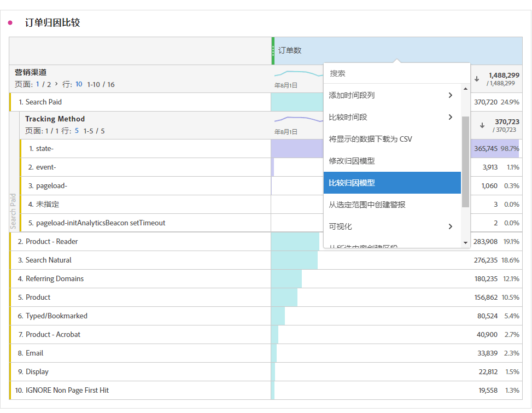532x413 pixels.
Task: Select the event- row
Action: click(x=145, y=167)
